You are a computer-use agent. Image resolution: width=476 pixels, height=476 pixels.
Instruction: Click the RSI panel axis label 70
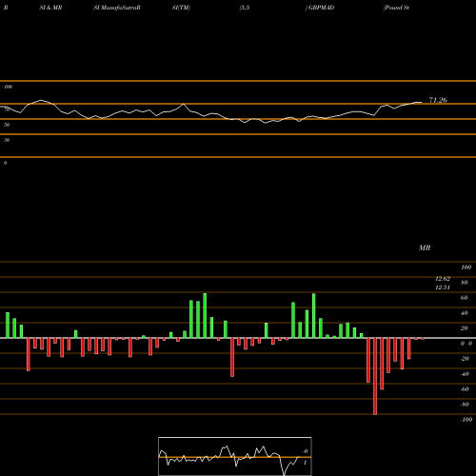pyautogui.click(x=7, y=109)
